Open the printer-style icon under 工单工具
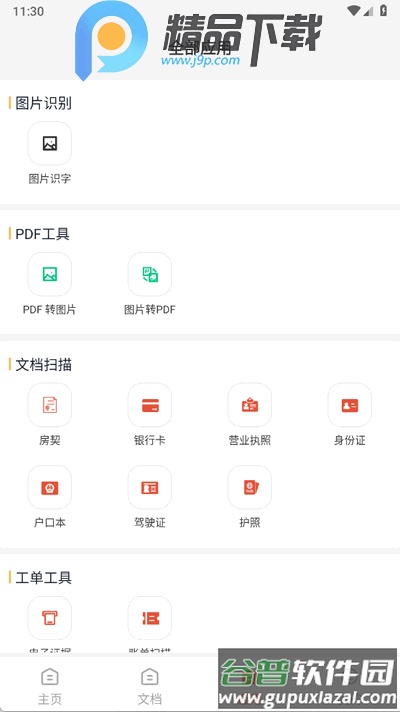400x712 pixels. pyautogui.click(x=49, y=618)
